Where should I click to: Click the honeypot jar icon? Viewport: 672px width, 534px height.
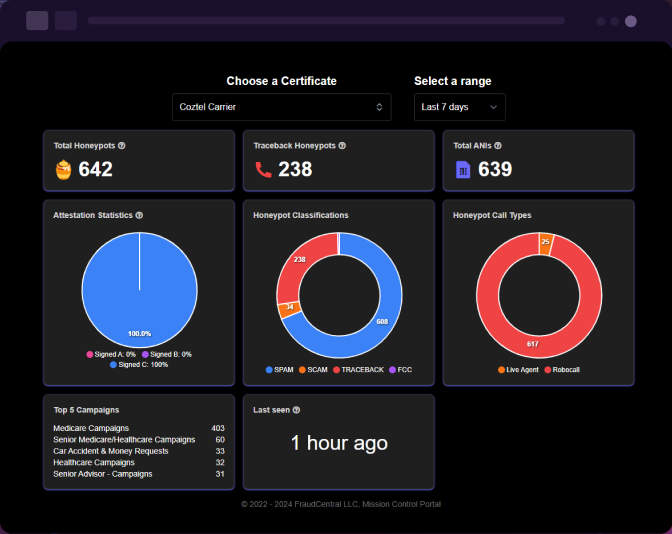(x=63, y=170)
